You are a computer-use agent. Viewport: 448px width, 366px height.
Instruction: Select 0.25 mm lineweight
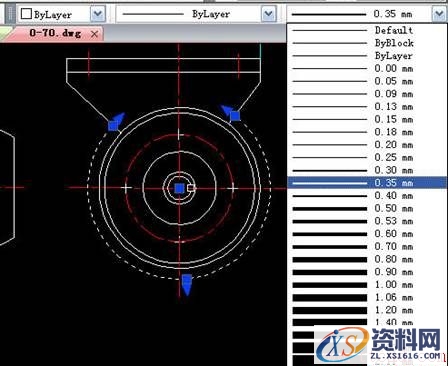[367, 157]
